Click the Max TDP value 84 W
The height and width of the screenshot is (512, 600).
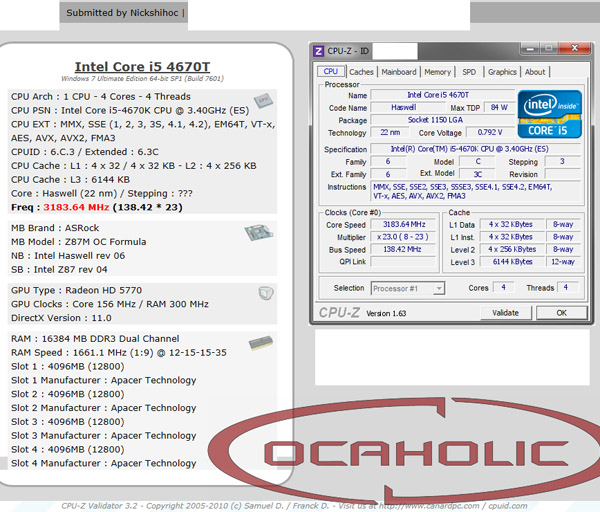(499, 108)
